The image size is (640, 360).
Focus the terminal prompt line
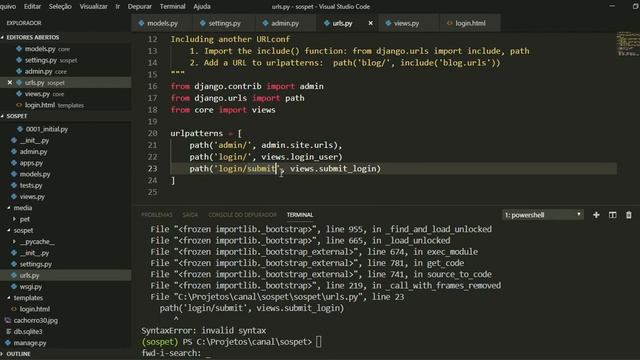click(x=231, y=342)
